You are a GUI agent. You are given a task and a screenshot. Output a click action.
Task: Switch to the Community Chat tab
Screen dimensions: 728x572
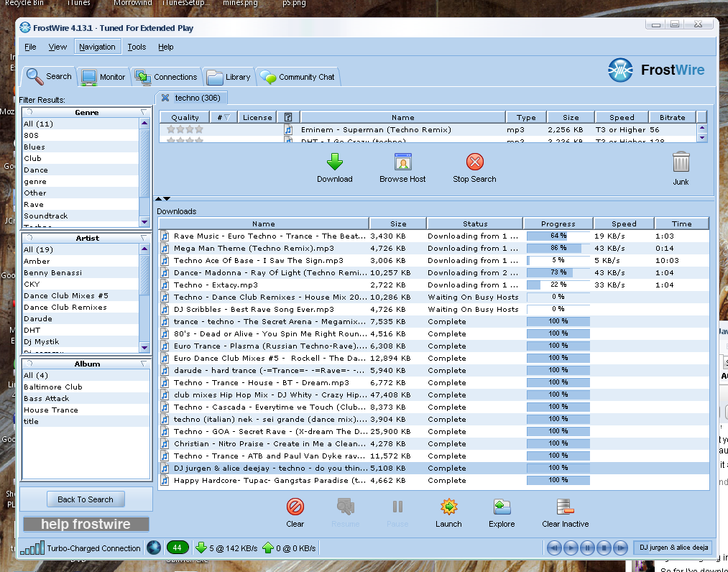pyautogui.click(x=298, y=77)
